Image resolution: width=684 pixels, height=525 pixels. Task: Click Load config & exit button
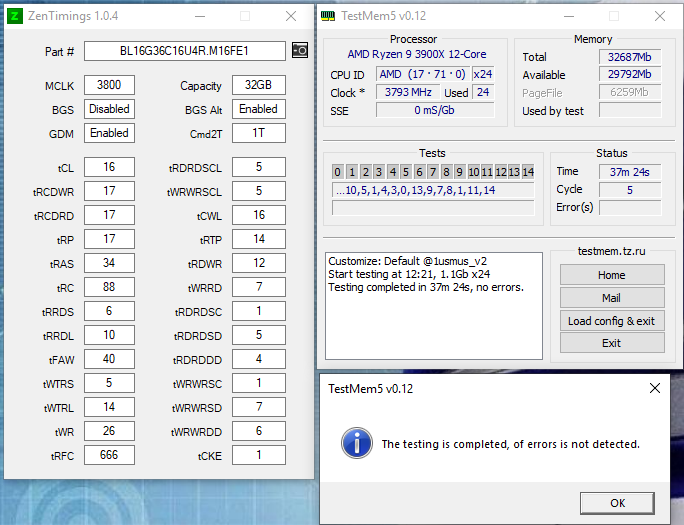click(612, 321)
